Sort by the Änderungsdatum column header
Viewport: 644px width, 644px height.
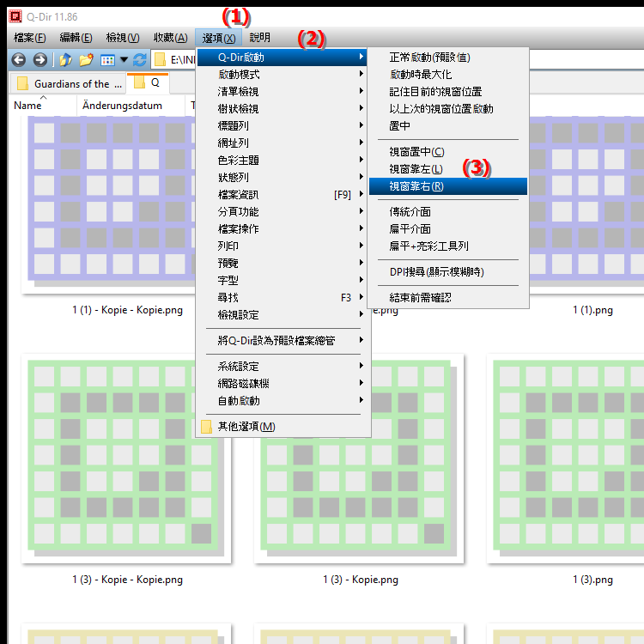click(x=131, y=106)
